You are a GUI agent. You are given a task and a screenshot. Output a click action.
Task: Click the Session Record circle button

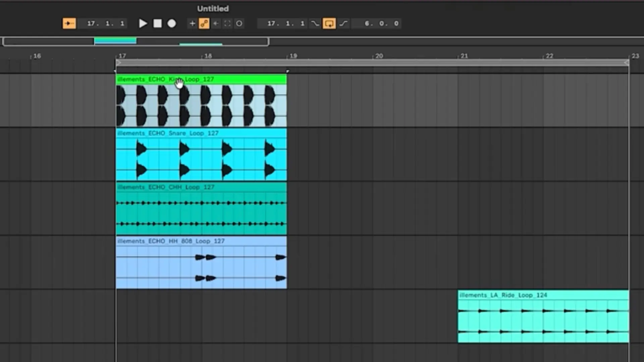click(239, 23)
